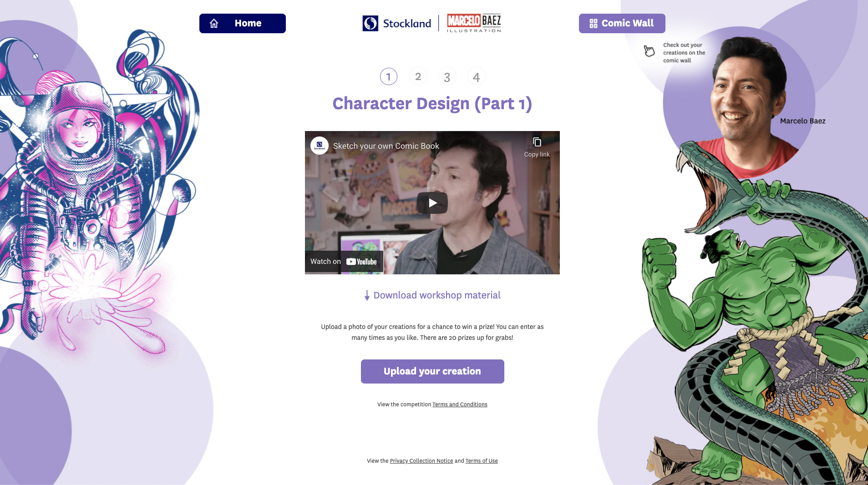Click the video title Sketch your own Comic Book

click(x=386, y=146)
